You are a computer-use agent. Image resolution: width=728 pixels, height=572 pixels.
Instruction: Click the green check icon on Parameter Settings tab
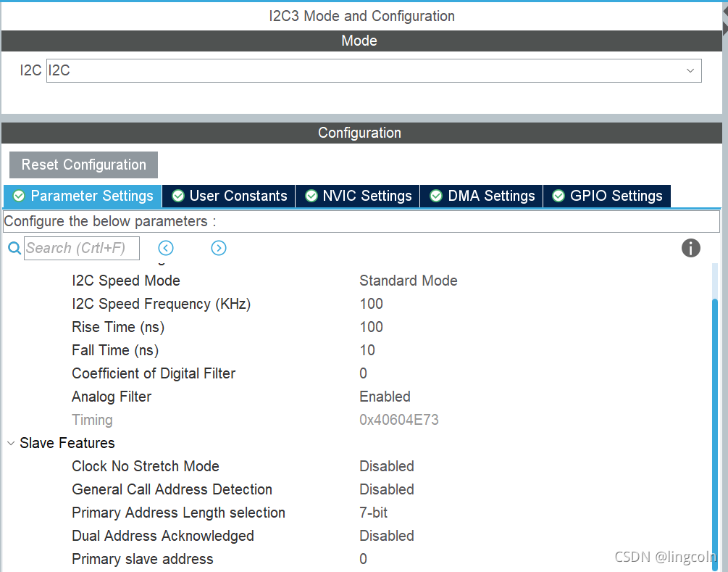pyautogui.click(x=19, y=196)
